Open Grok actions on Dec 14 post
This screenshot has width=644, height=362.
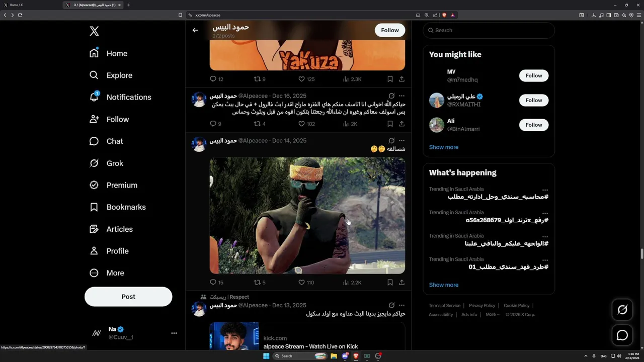pos(391,141)
